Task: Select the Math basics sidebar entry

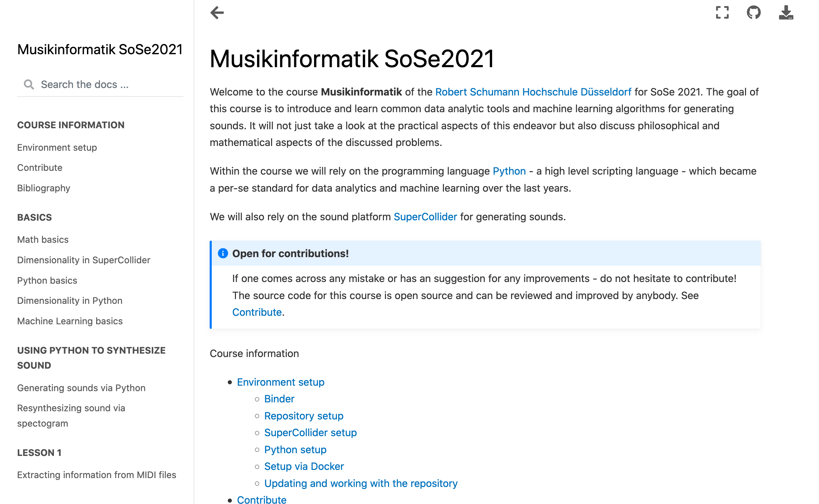Action: 42,239
